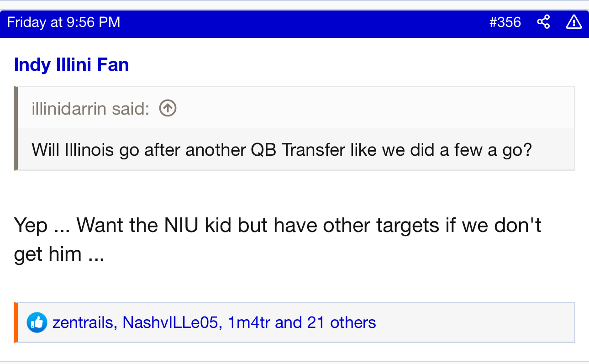This screenshot has width=589, height=364.
Task: Click the "Friday at 9:56 PM" timestamp
Action: (x=63, y=22)
